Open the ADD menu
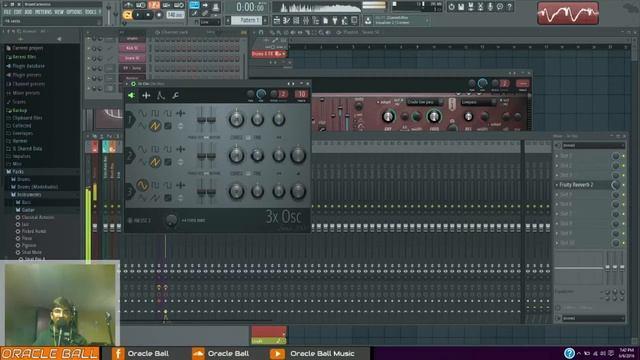 (28, 12)
